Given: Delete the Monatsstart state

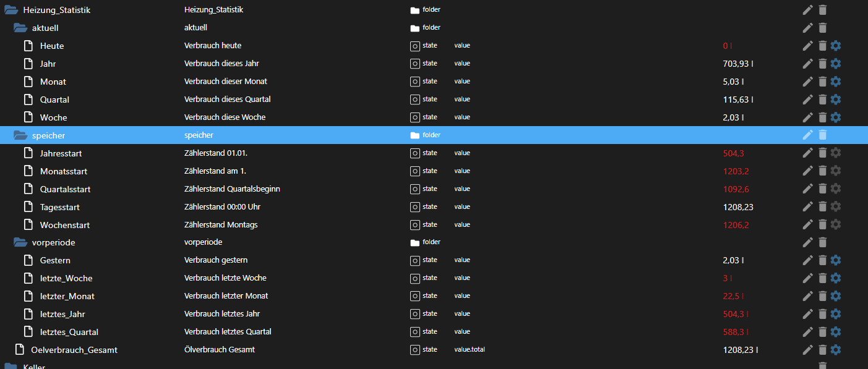Looking at the screenshot, I should tap(822, 171).
